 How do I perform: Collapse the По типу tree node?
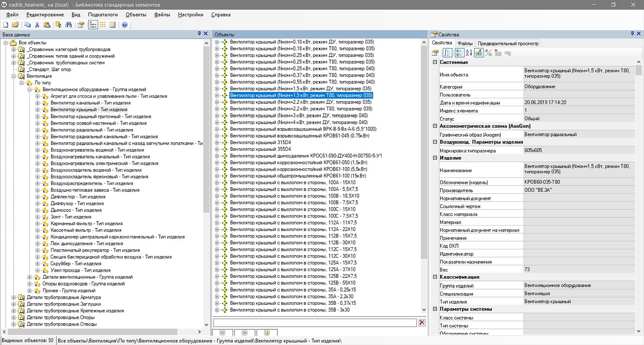pos(21,83)
